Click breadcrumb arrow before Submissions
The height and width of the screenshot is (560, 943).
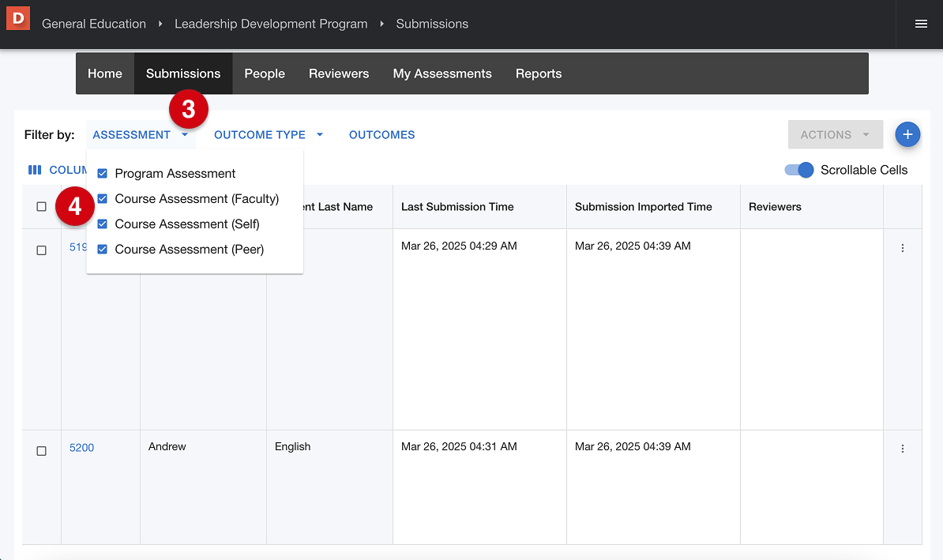click(x=382, y=24)
